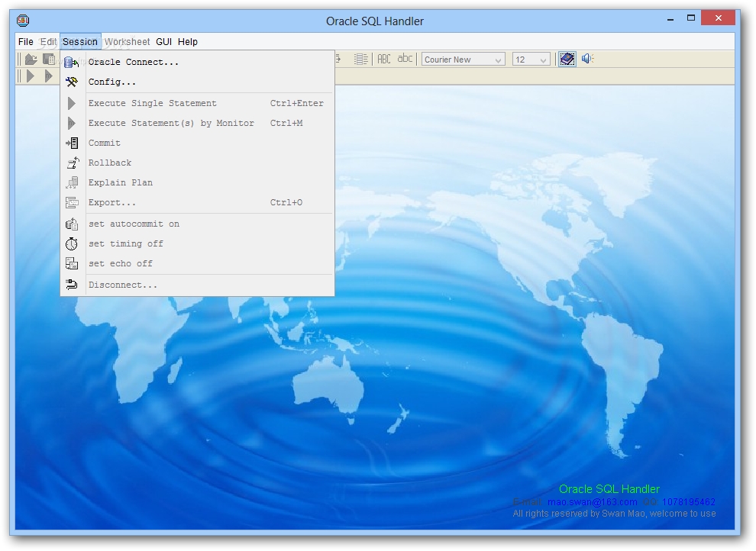Click the second execute arrow in toolbar
This screenshot has width=756, height=551.
click(x=48, y=76)
